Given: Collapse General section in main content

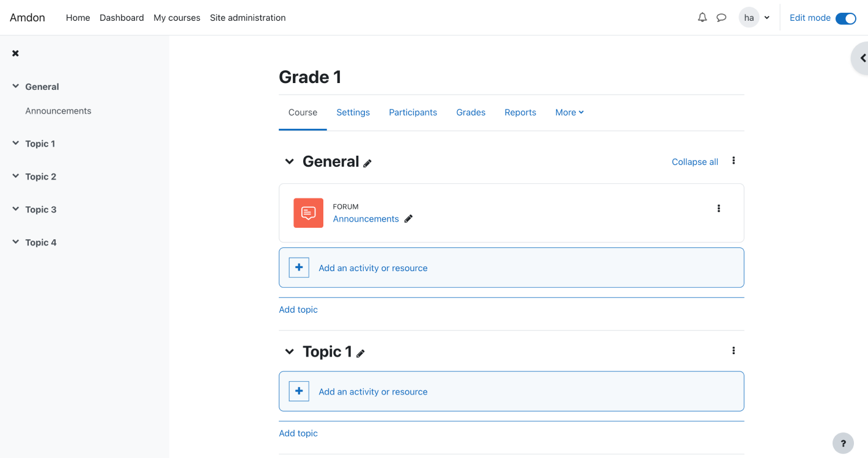Looking at the screenshot, I should point(289,162).
